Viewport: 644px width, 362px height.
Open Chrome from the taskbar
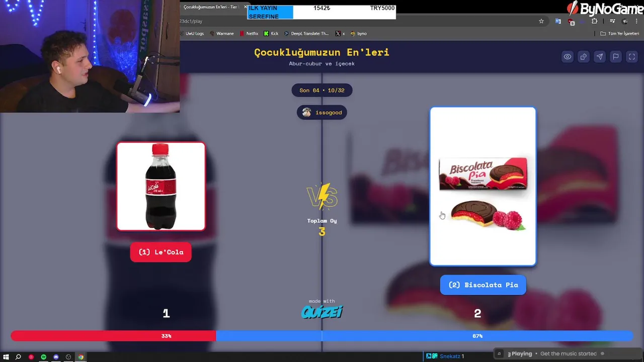[x=81, y=357]
